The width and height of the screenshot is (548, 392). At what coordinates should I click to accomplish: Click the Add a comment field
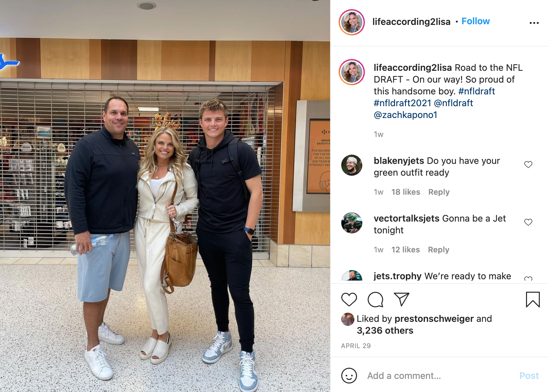click(x=440, y=376)
